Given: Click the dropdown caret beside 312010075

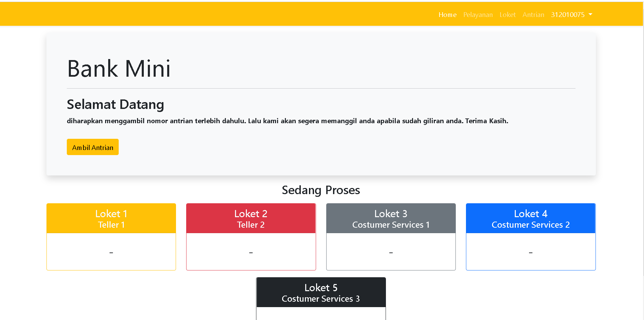Looking at the screenshot, I should tap(591, 15).
